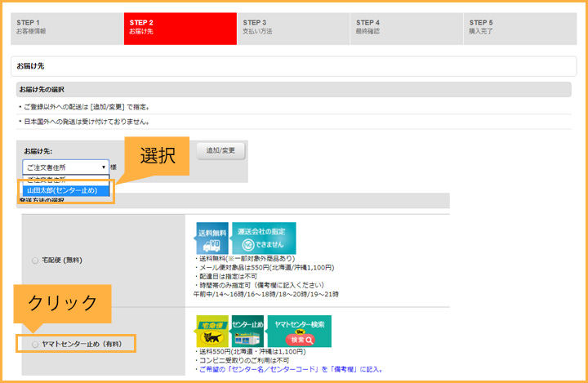Select the 宅配便 (無料) radio button
This screenshot has height=383, width=588.
(35, 261)
